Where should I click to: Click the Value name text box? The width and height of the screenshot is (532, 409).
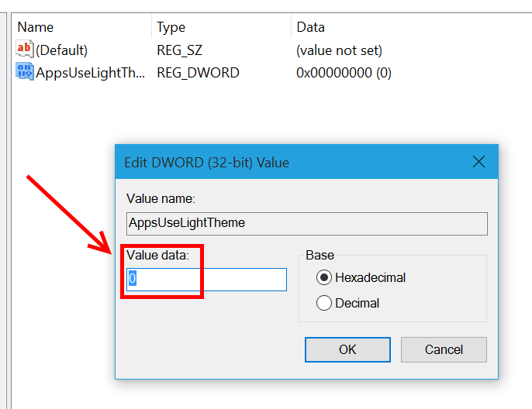tap(307, 224)
